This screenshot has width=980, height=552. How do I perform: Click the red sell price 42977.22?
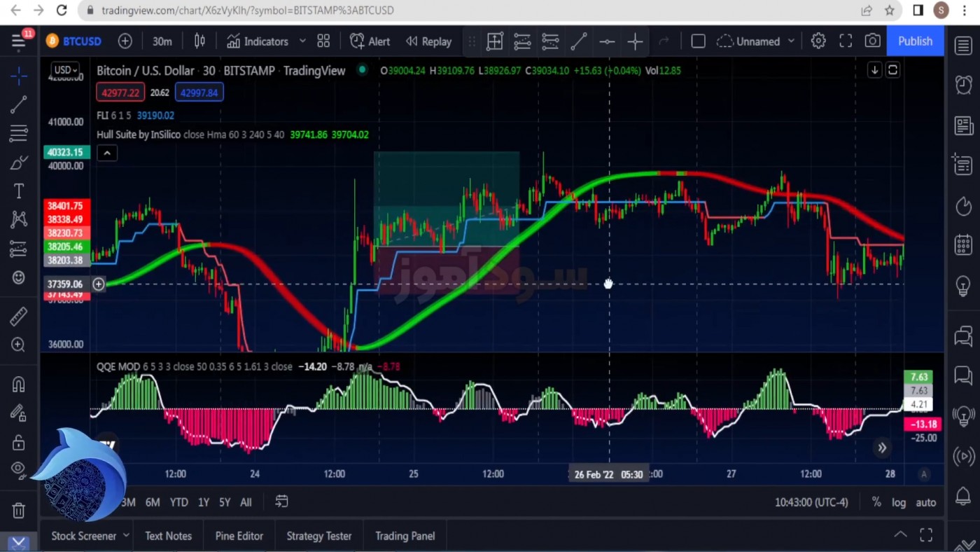pos(121,92)
